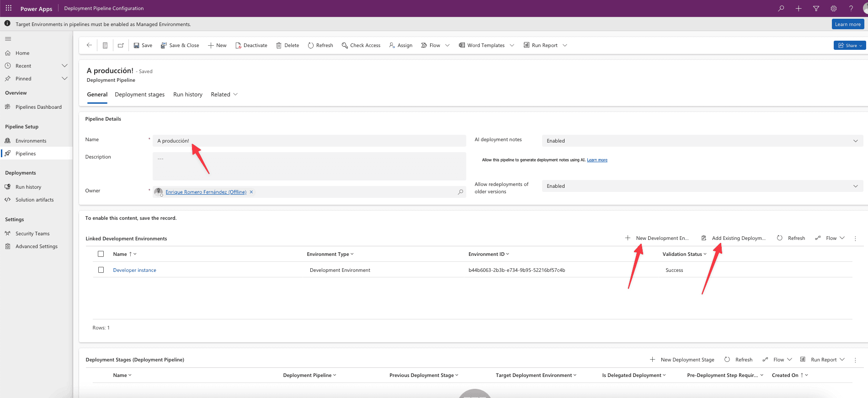Go back using the back arrow
The image size is (868, 398).
pyautogui.click(x=89, y=45)
